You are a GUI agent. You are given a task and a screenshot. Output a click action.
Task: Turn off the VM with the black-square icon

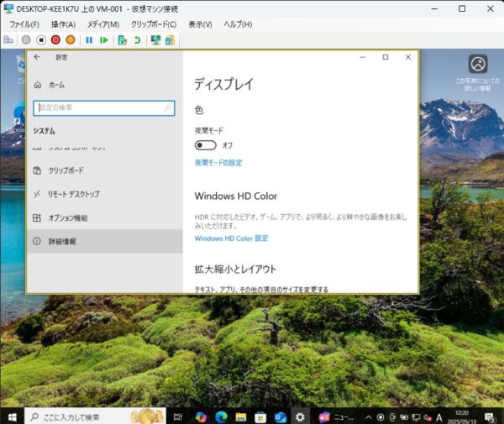(41, 39)
